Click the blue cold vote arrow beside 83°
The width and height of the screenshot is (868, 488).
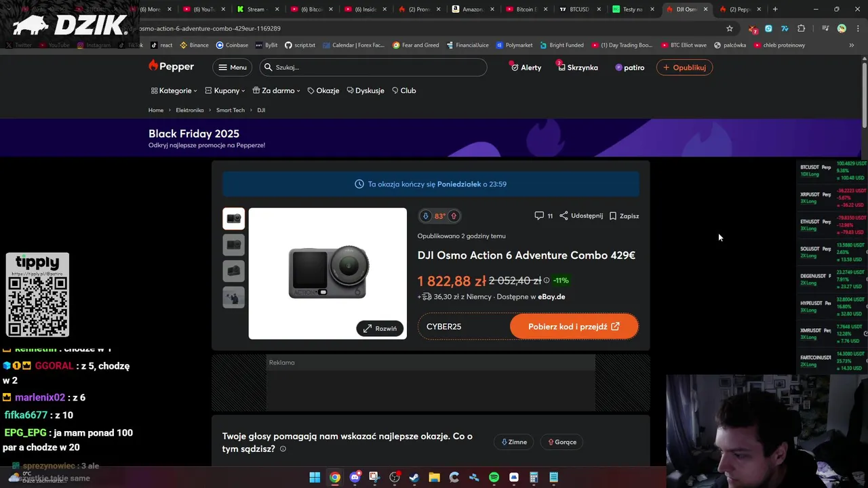(426, 216)
